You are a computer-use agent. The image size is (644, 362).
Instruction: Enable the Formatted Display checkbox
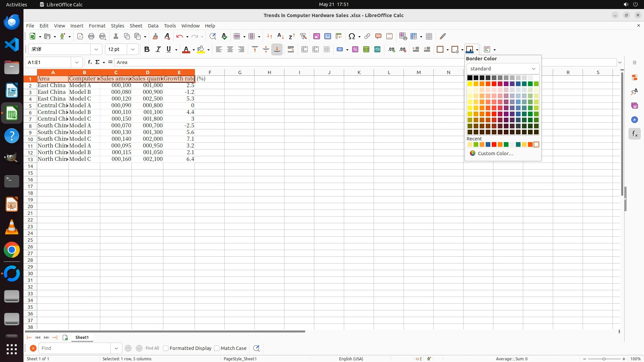pos(166,348)
